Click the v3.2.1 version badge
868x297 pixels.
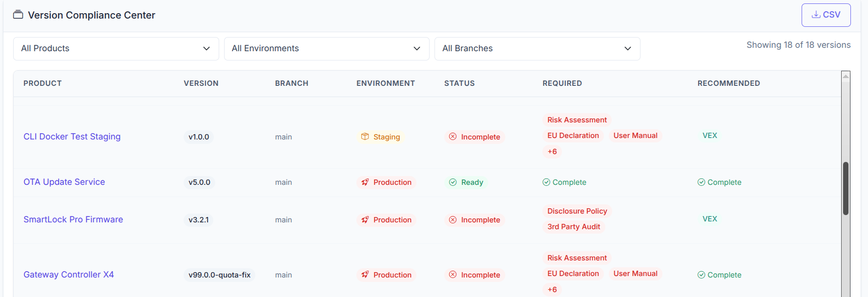[199, 219]
